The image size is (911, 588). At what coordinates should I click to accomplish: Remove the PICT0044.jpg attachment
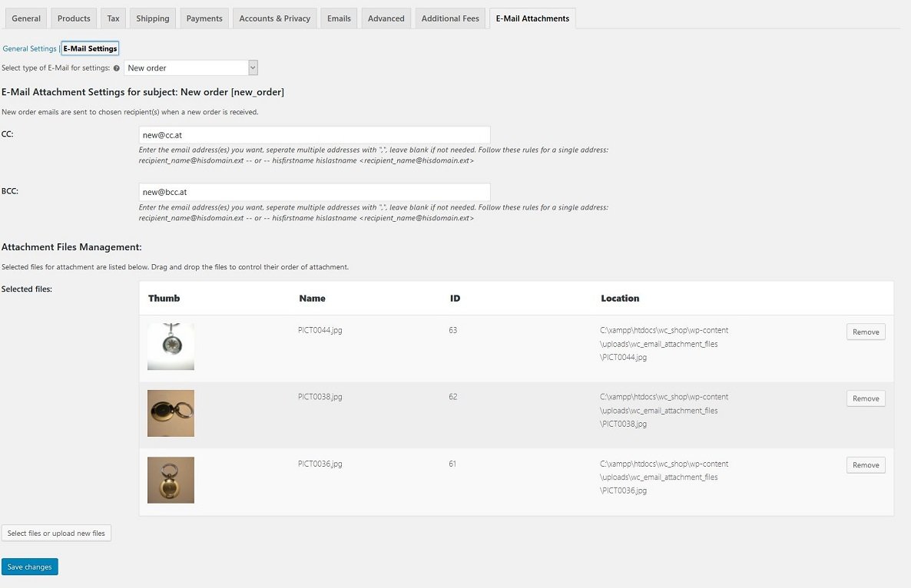[865, 332]
